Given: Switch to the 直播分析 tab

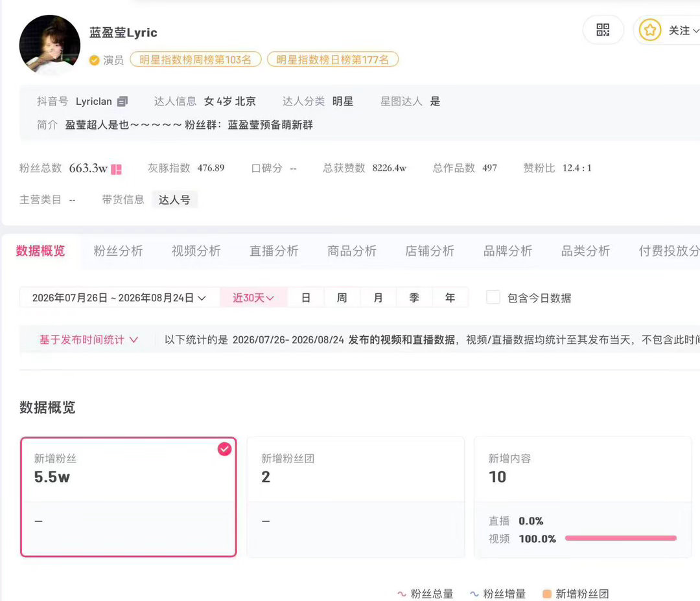Looking at the screenshot, I should pos(274,251).
